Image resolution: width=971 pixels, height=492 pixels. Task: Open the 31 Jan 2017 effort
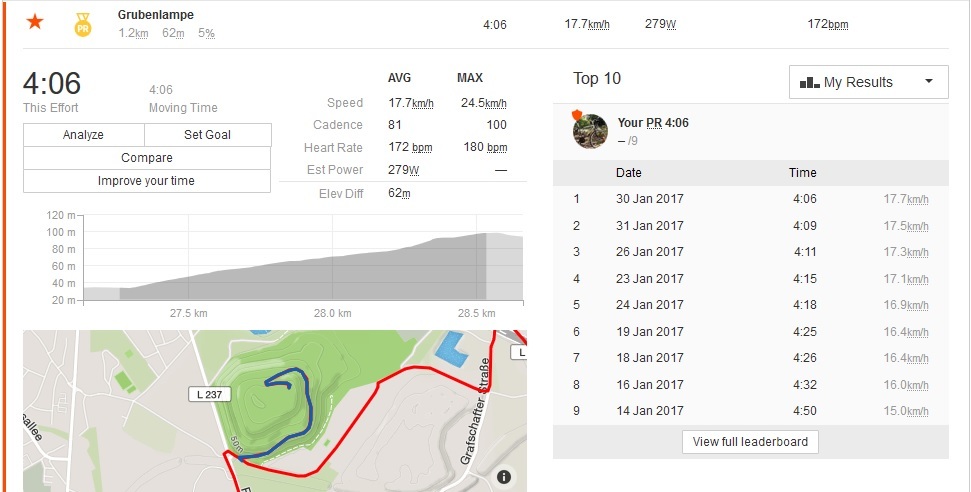(650, 226)
